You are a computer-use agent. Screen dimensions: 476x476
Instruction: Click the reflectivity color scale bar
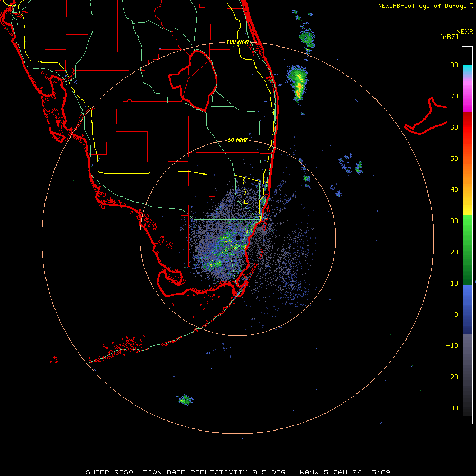[x=467, y=235]
